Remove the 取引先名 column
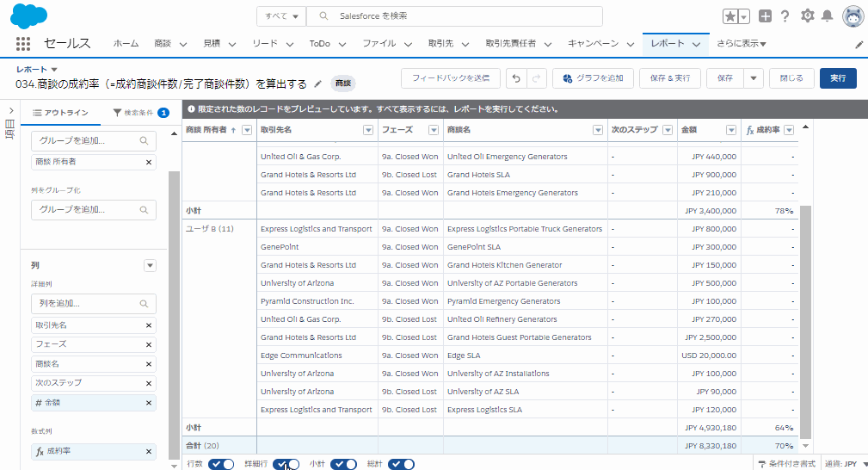 coord(148,325)
